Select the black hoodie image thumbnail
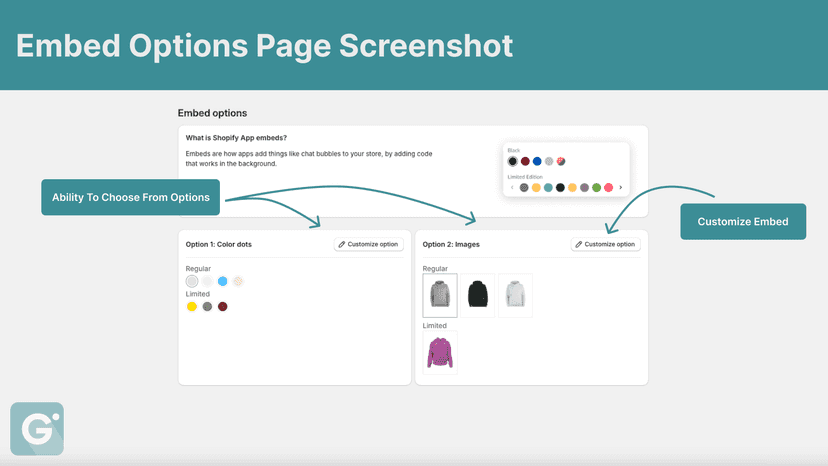This screenshot has height=466, width=828. point(477,295)
